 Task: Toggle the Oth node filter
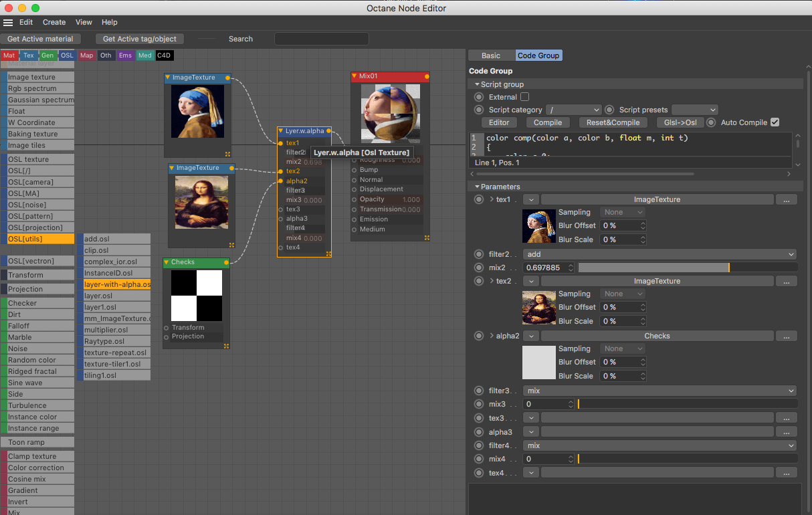click(x=106, y=56)
